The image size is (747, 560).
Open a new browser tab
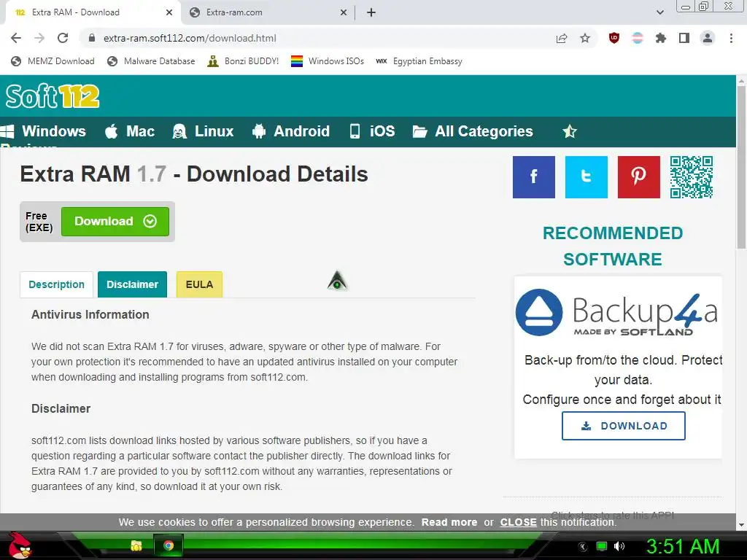coord(371,12)
